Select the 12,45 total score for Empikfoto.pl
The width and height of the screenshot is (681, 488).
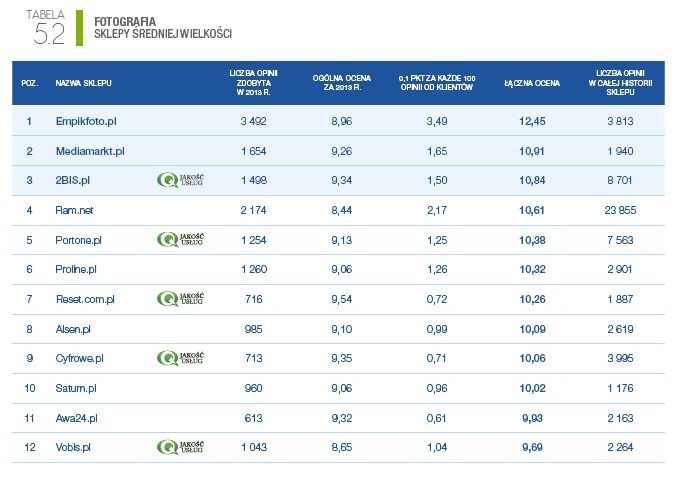tap(532, 121)
